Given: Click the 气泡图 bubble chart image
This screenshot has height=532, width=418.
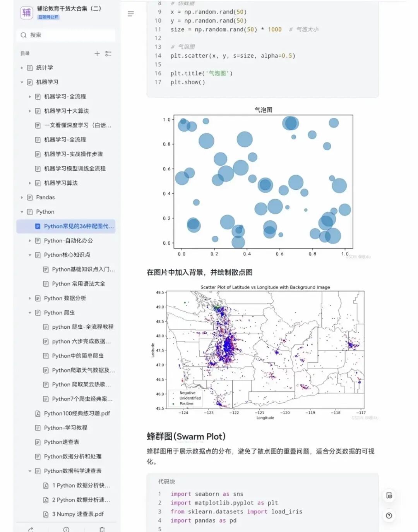Looking at the screenshot, I should click(x=263, y=182).
